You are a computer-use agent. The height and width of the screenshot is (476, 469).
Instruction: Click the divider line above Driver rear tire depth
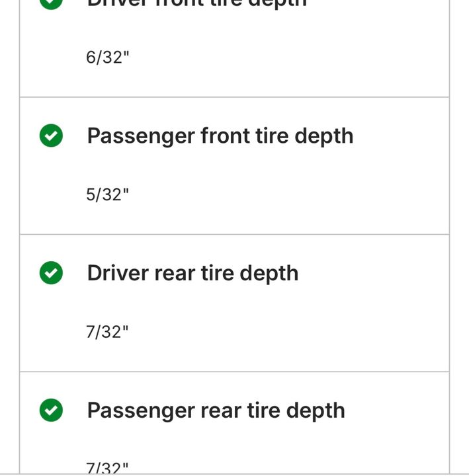(234, 234)
